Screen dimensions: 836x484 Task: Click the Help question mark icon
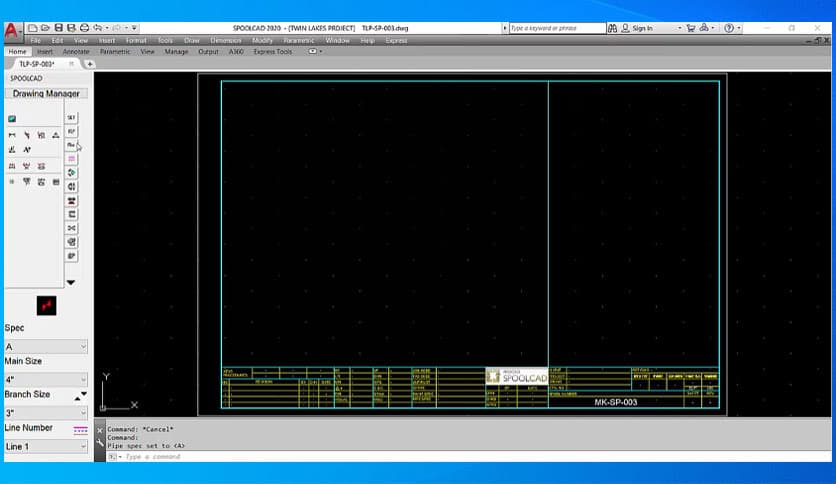pos(729,28)
